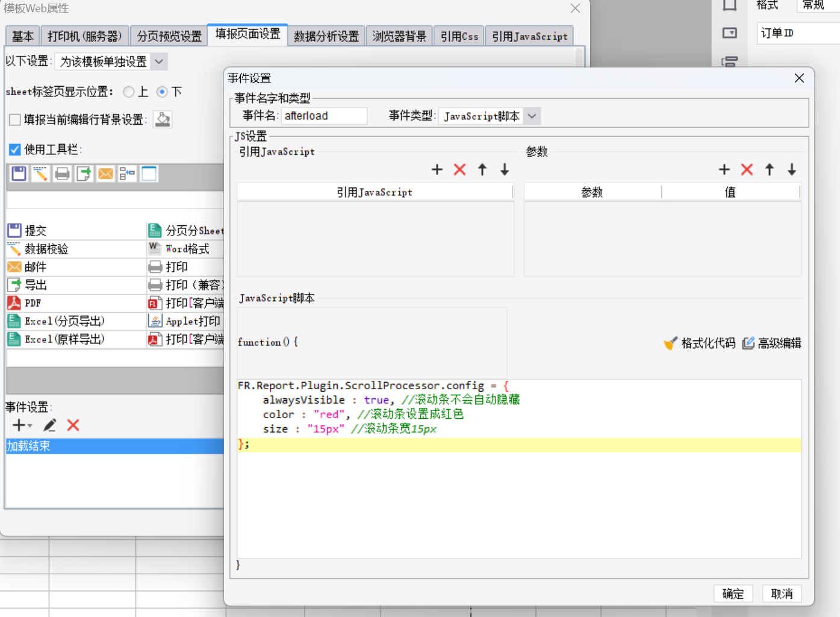Move referenced JavaScript entry down
840x617 pixels.
pyautogui.click(x=505, y=170)
